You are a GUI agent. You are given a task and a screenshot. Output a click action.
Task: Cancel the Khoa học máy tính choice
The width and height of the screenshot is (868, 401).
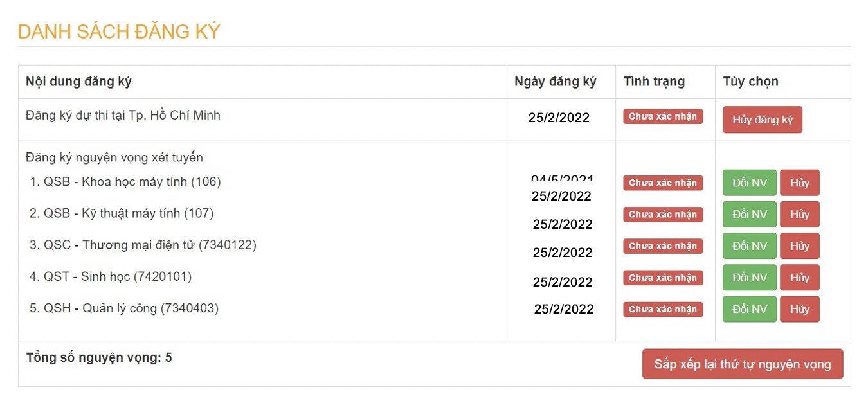pos(799,183)
